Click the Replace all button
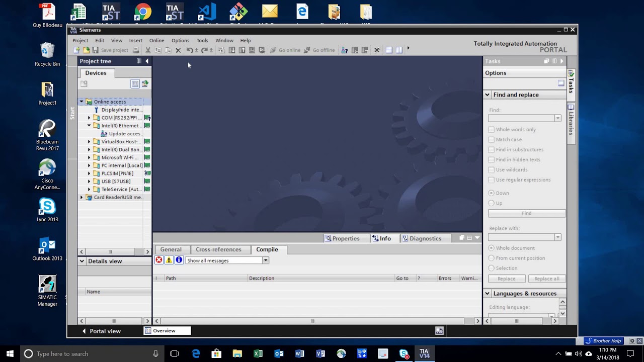The height and width of the screenshot is (362, 644). click(546, 279)
